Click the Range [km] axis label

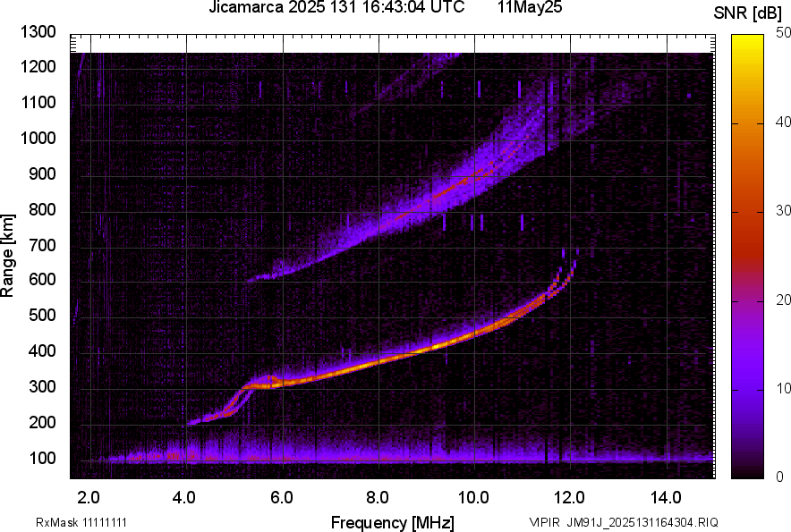tap(7, 256)
